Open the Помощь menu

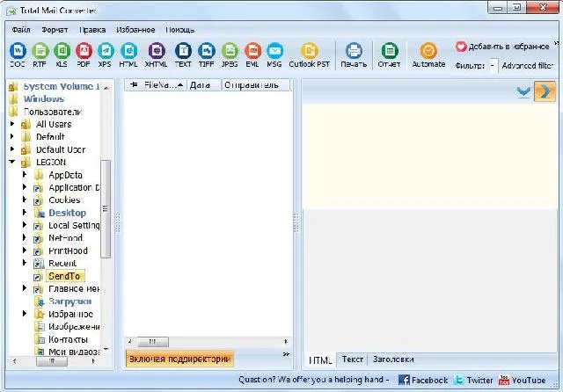[x=179, y=30]
